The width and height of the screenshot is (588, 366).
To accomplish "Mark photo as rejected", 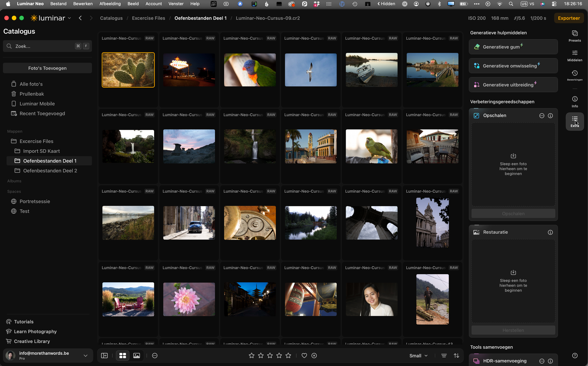I will pyautogui.click(x=314, y=355).
